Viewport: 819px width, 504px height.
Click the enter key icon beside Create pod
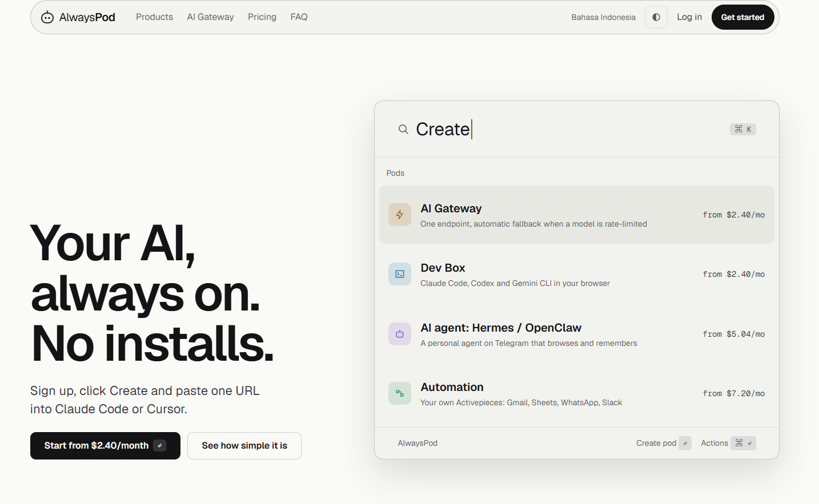point(685,443)
